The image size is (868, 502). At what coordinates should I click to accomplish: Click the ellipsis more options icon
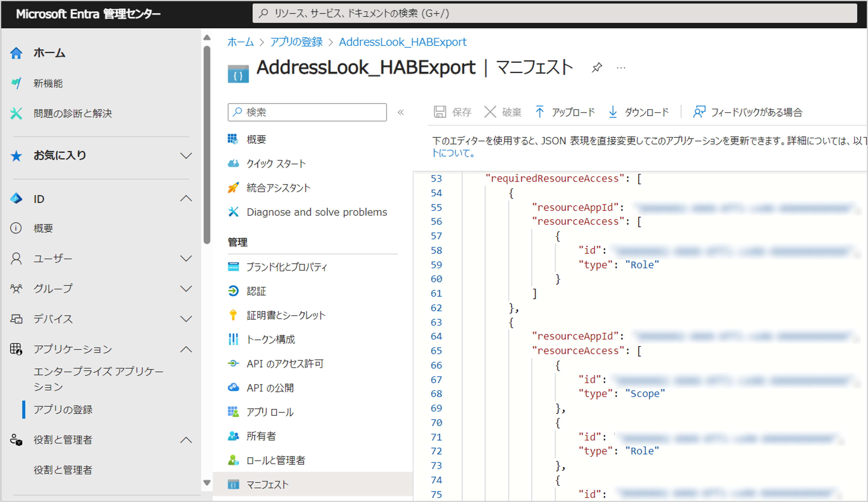(621, 68)
